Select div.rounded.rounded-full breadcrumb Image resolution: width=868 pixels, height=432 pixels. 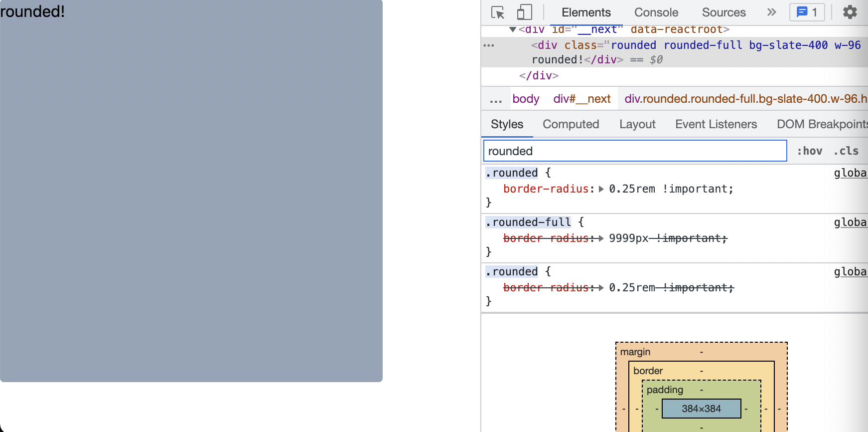[745, 99]
